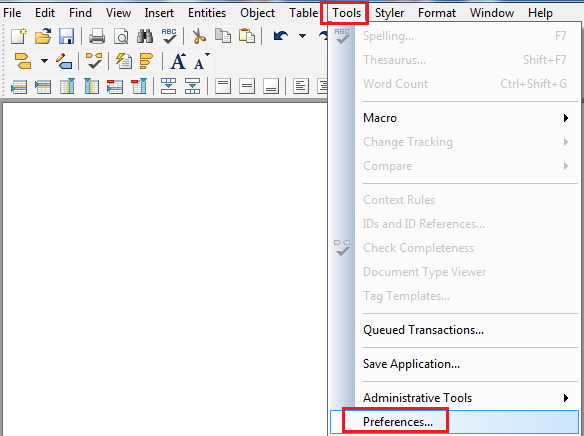
Task: Click the Undo arrow icon
Action: coord(280,36)
